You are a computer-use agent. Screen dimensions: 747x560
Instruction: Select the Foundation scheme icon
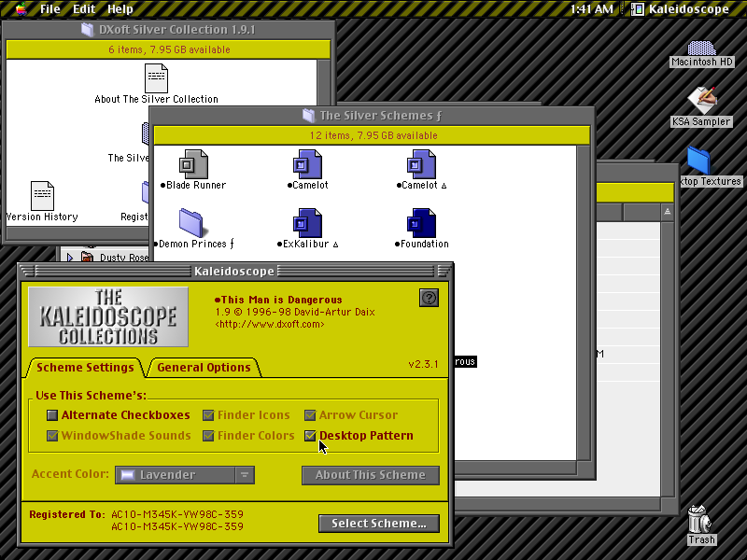(421, 223)
